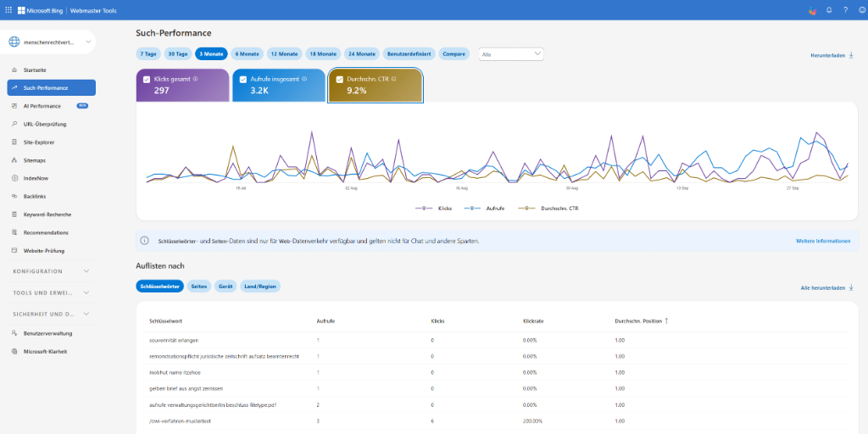Click the globe icon of the site selector
Viewport: 868px width, 434px height.
pos(14,42)
